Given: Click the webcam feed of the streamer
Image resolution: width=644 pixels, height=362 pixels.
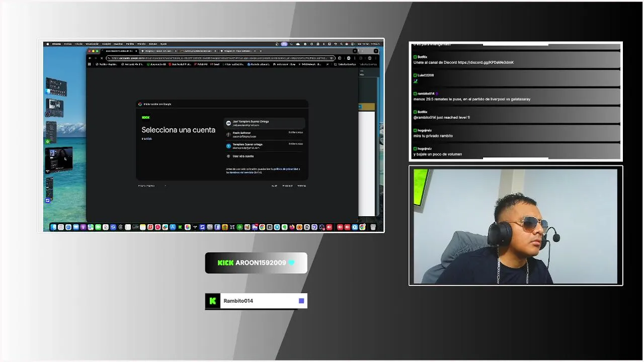Looking at the screenshot, I should click(516, 226).
